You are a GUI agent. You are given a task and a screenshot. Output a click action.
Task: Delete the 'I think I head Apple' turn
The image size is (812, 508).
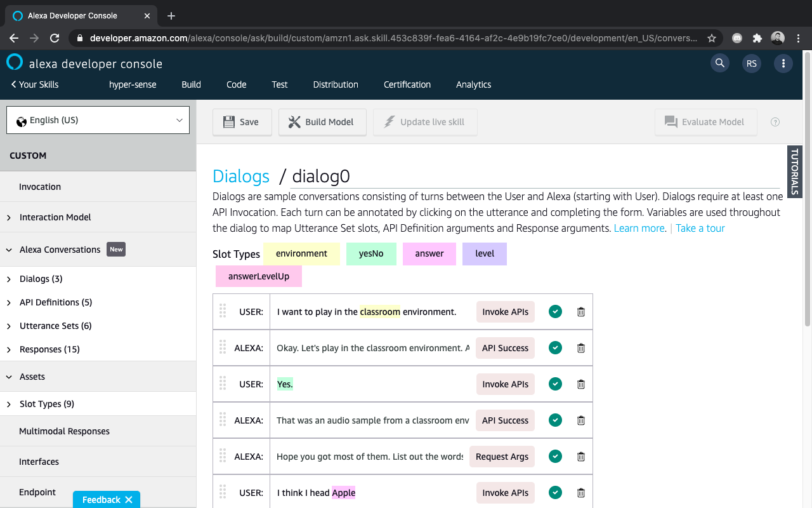click(x=580, y=493)
